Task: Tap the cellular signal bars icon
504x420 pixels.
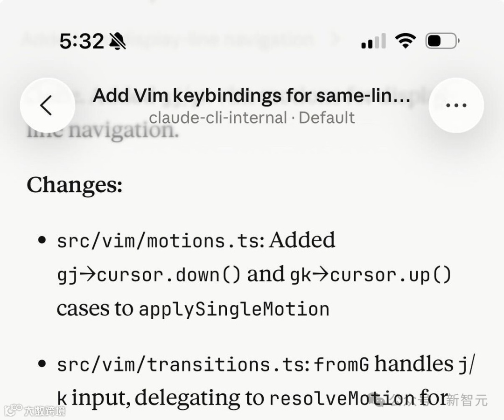Action: (x=373, y=42)
